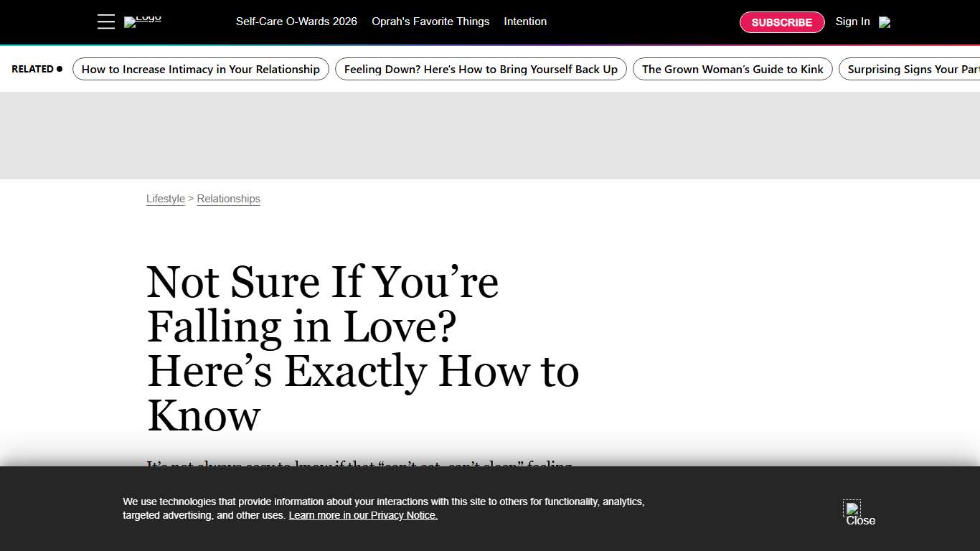This screenshot has width=980, height=551.
Task: Open the hamburger navigation menu
Action: pos(105,22)
